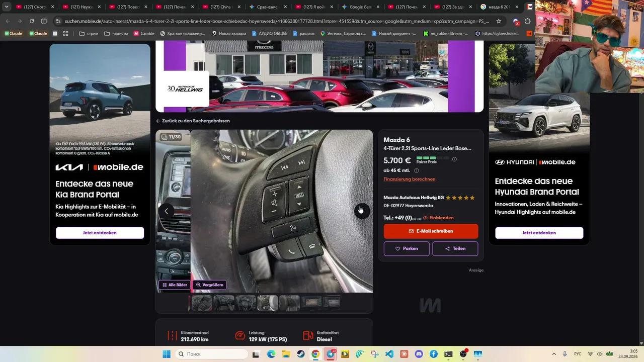
Task: Park the listing with the Parken button
Action: click(407, 248)
